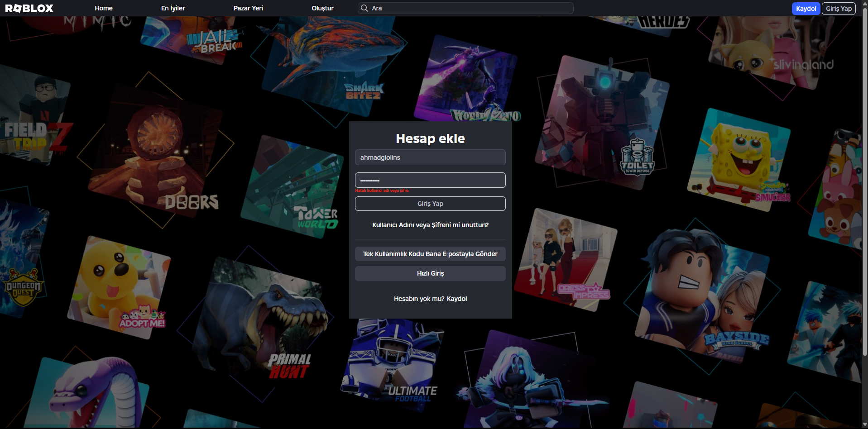Image resolution: width=868 pixels, height=429 pixels.
Task: Click the Hesap ekle heading
Action: 430,138
